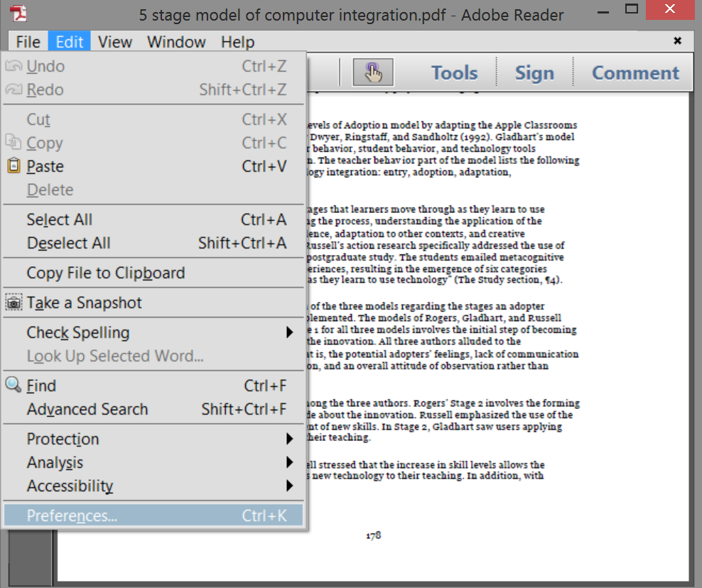Open the Protection submenu
Screen dimensions: 702x588
(x=153, y=439)
